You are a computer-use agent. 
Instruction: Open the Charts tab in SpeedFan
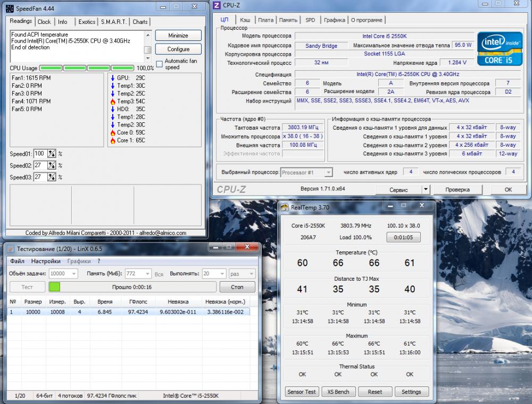pos(140,22)
